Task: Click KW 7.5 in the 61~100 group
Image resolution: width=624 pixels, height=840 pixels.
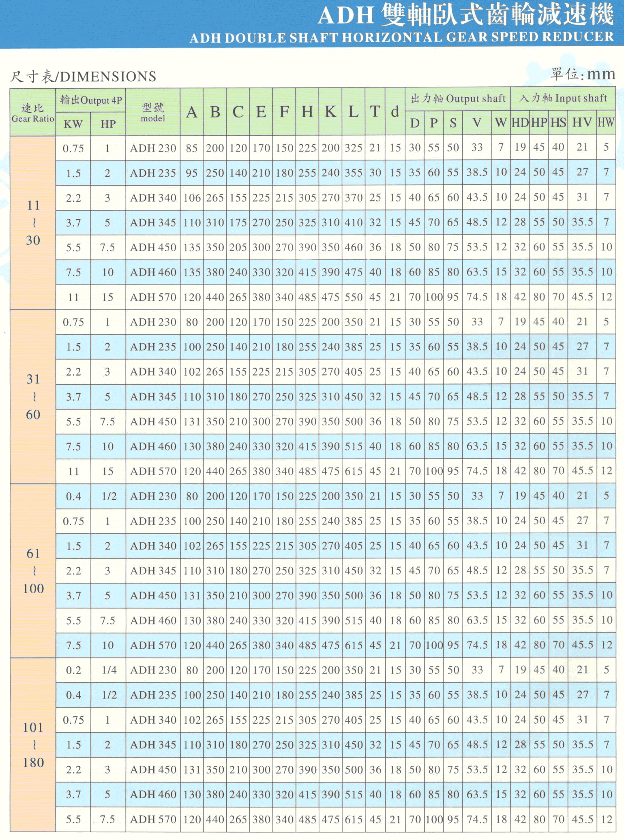Action: point(73,645)
